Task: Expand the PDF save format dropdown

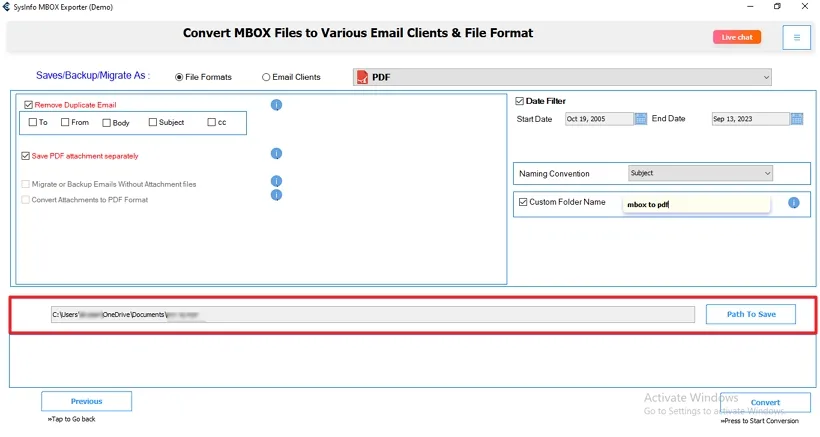Action: [x=562, y=77]
